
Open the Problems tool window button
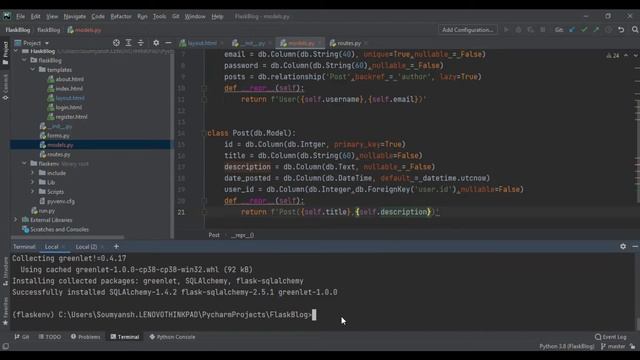86,337
